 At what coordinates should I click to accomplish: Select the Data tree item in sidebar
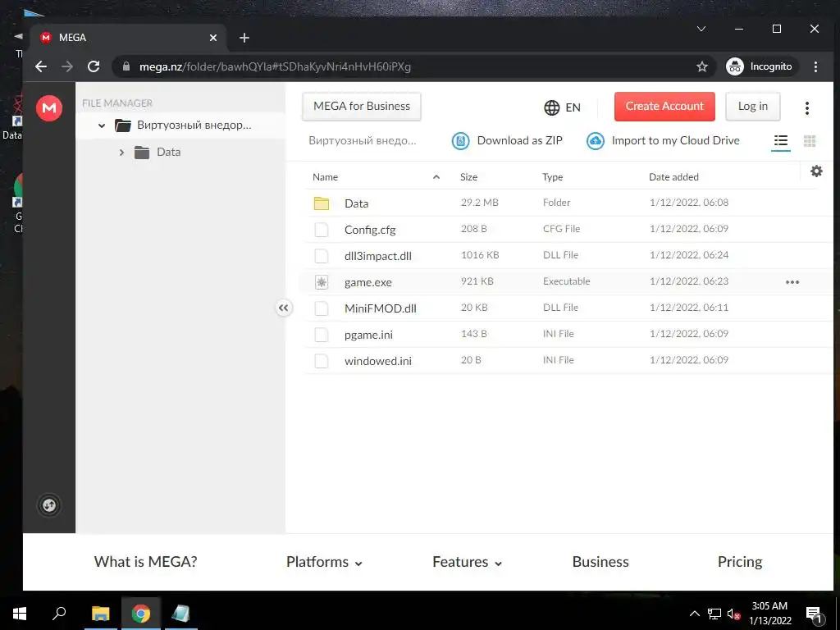click(x=168, y=152)
